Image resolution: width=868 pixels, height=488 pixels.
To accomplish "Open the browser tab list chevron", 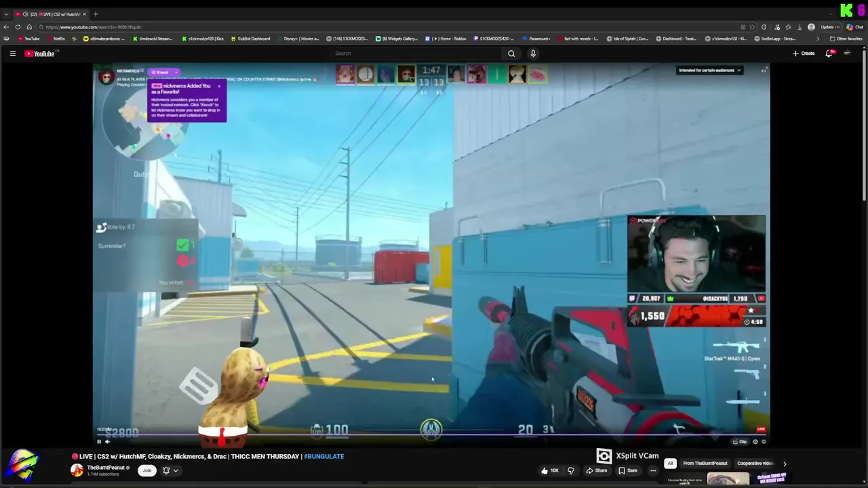I will [x=6, y=14].
